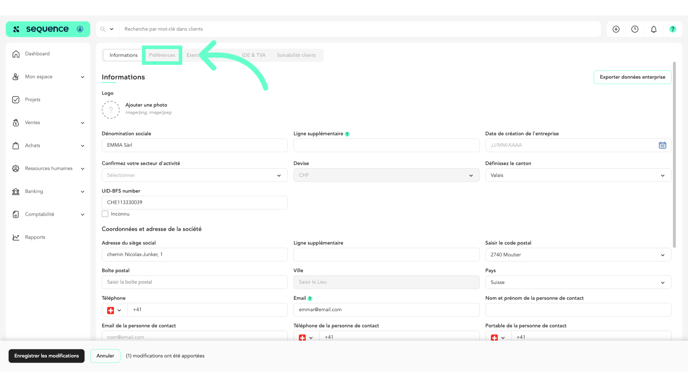
Task: Open the Dashboard page
Action: [x=37, y=54]
